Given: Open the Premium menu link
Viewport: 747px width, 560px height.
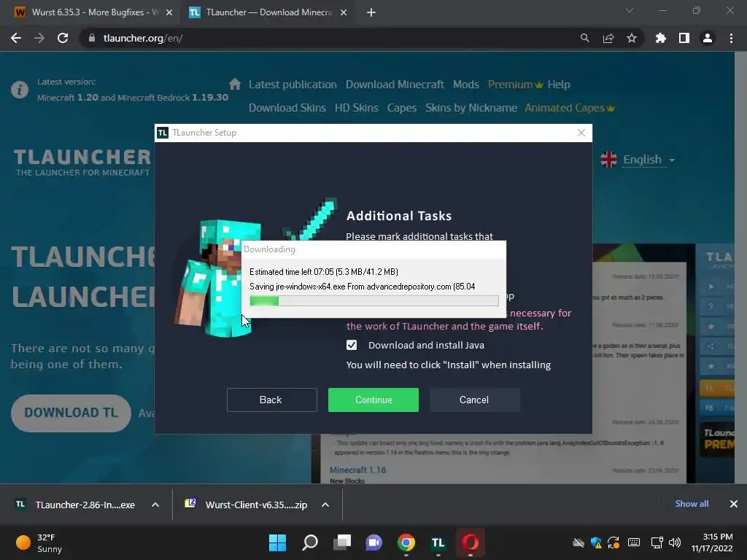Looking at the screenshot, I should [x=515, y=85].
